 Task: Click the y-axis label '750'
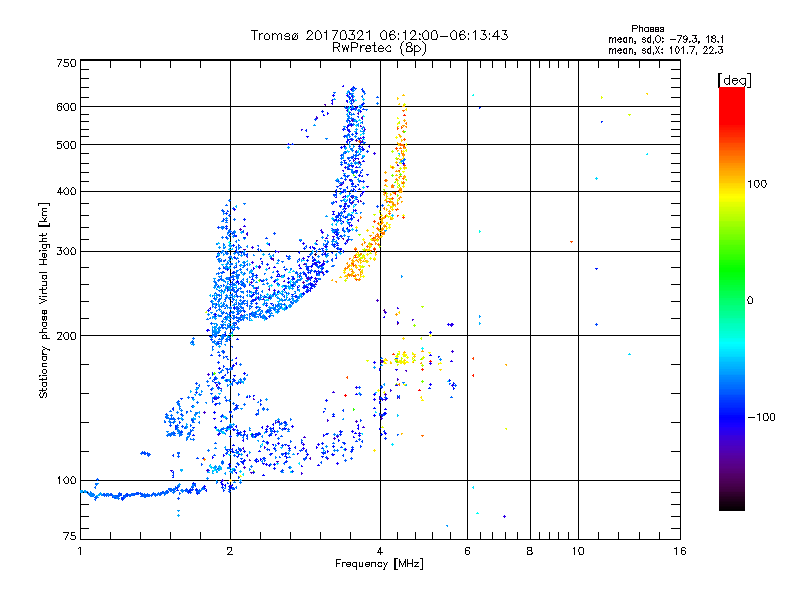[x=66, y=63]
